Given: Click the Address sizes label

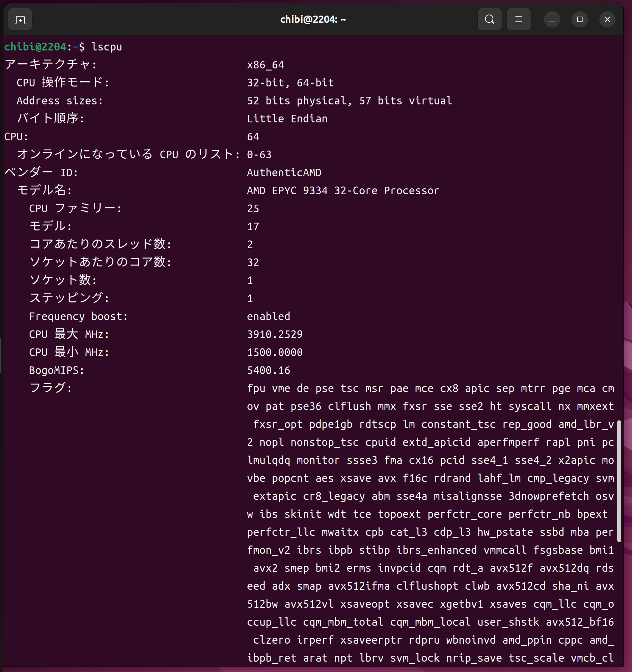Looking at the screenshot, I should (x=59, y=101).
